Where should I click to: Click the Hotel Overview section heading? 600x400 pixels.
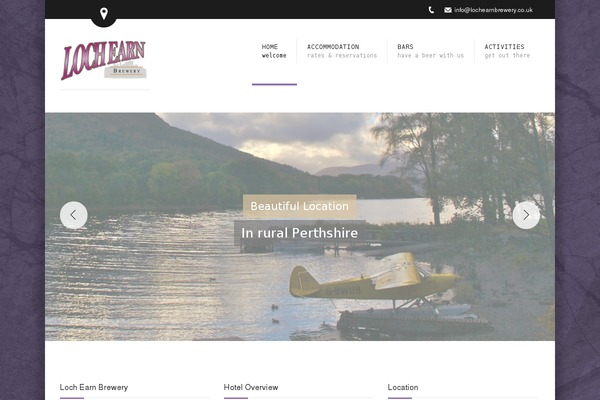(x=251, y=387)
